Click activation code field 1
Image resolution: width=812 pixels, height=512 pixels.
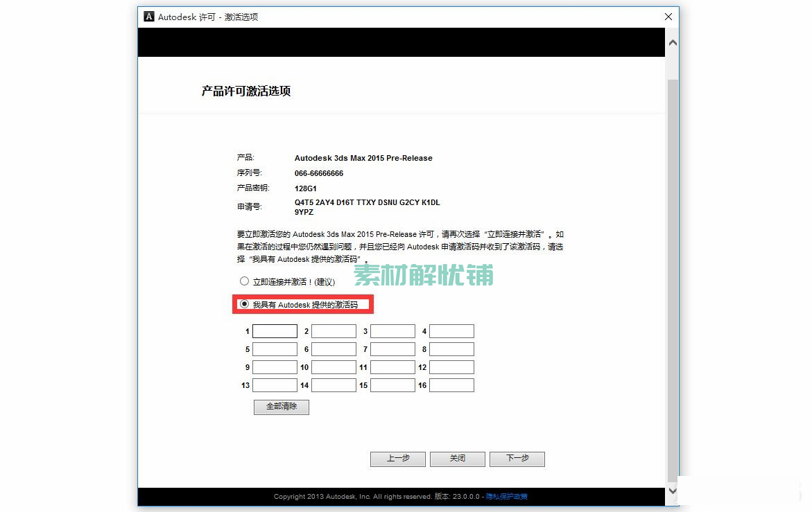tap(275, 331)
